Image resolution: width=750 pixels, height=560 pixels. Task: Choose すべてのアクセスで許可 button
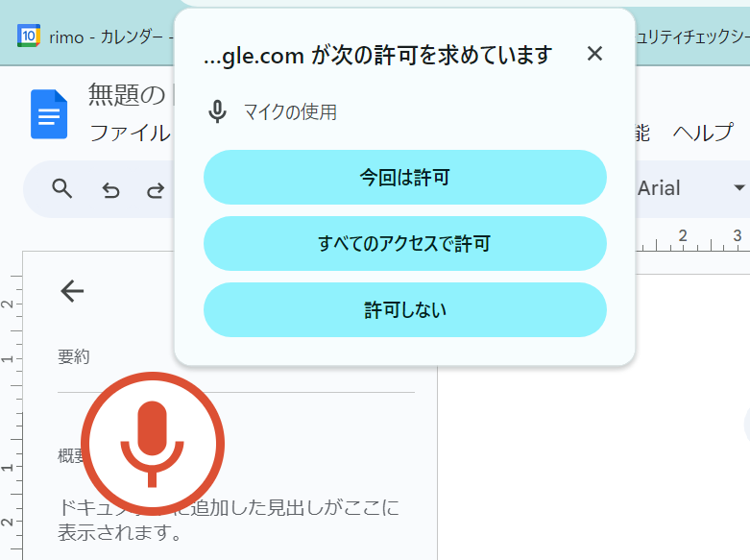point(404,244)
